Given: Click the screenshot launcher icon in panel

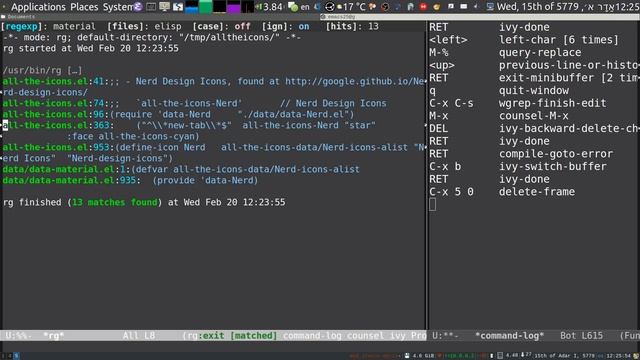Looking at the screenshot, I should (178, 7).
